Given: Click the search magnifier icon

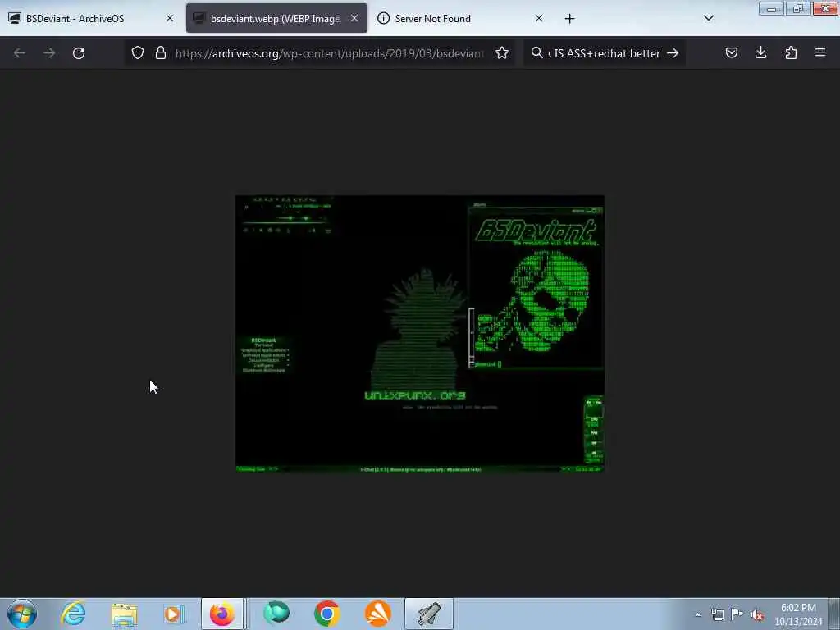Looking at the screenshot, I should pyautogui.click(x=536, y=52).
